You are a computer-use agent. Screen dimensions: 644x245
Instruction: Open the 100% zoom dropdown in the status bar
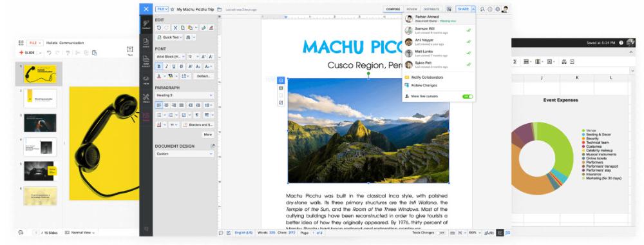pos(475,233)
